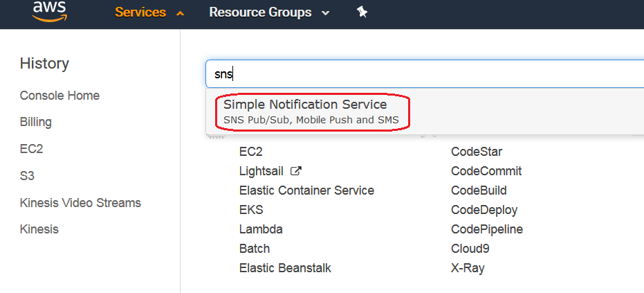Open the X-Ray service
Screen dimensions: 644x293
468,269
